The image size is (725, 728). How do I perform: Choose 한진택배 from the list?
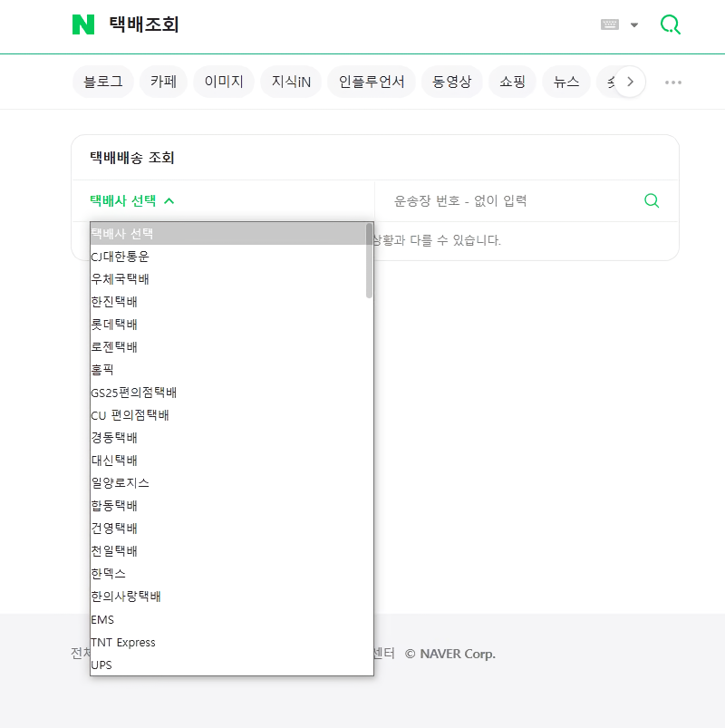tap(114, 302)
